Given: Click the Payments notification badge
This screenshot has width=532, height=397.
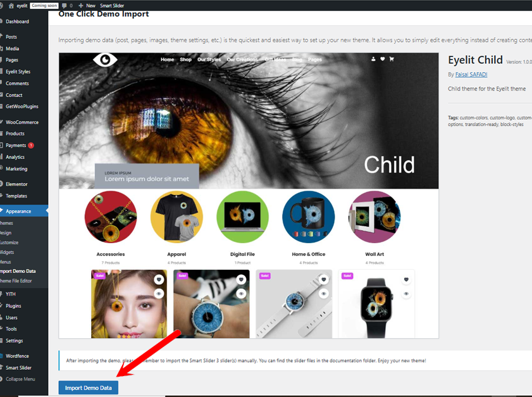Looking at the screenshot, I should click(31, 145).
